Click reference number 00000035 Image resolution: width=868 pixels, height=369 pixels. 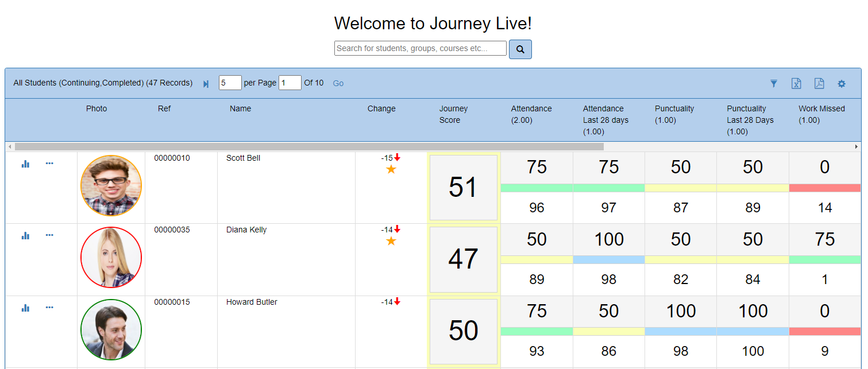172,230
